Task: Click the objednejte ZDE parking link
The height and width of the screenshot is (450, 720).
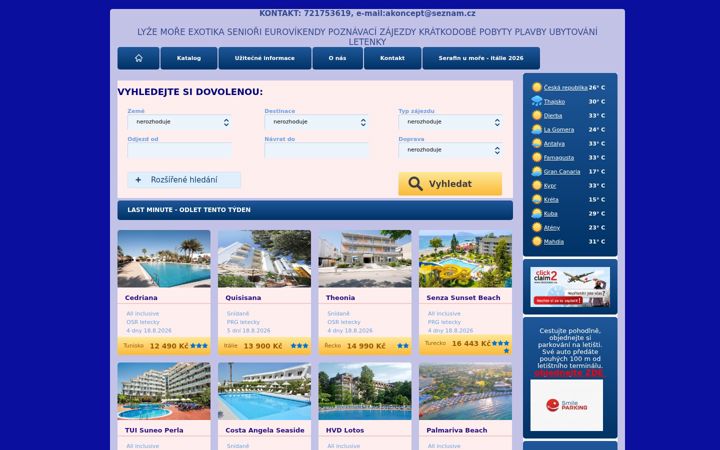Action: (569, 373)
